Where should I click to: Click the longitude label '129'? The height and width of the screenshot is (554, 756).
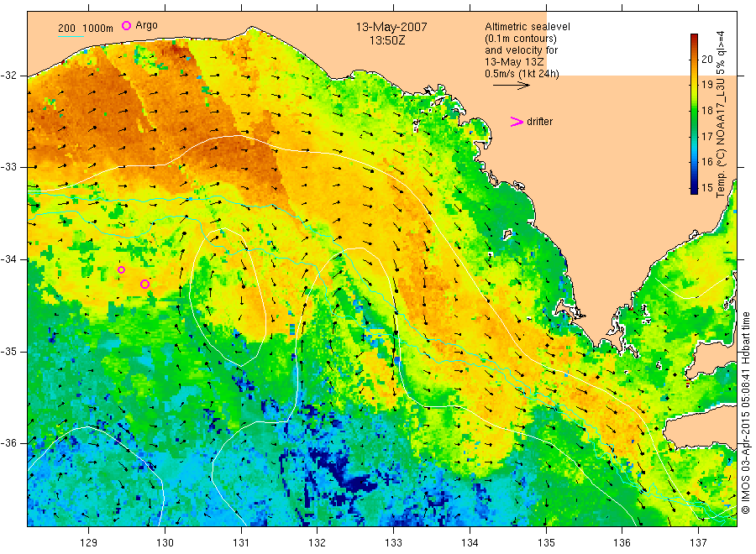89,543
